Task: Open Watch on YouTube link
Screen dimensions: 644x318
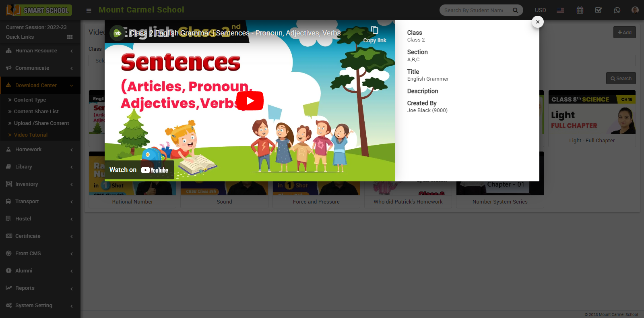Action: (139, 170)
